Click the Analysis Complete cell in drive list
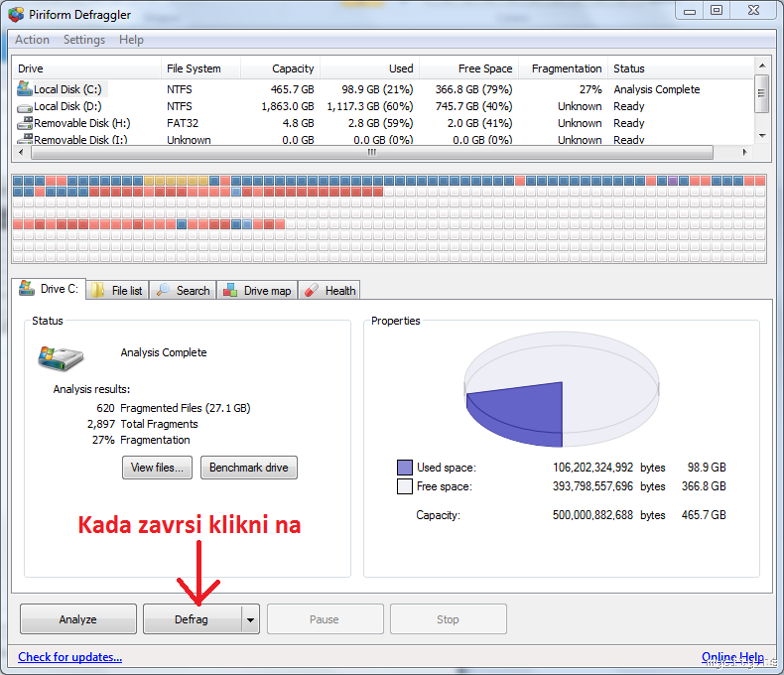784x675 pixels. pyautogui.click(x=657, y=89)
